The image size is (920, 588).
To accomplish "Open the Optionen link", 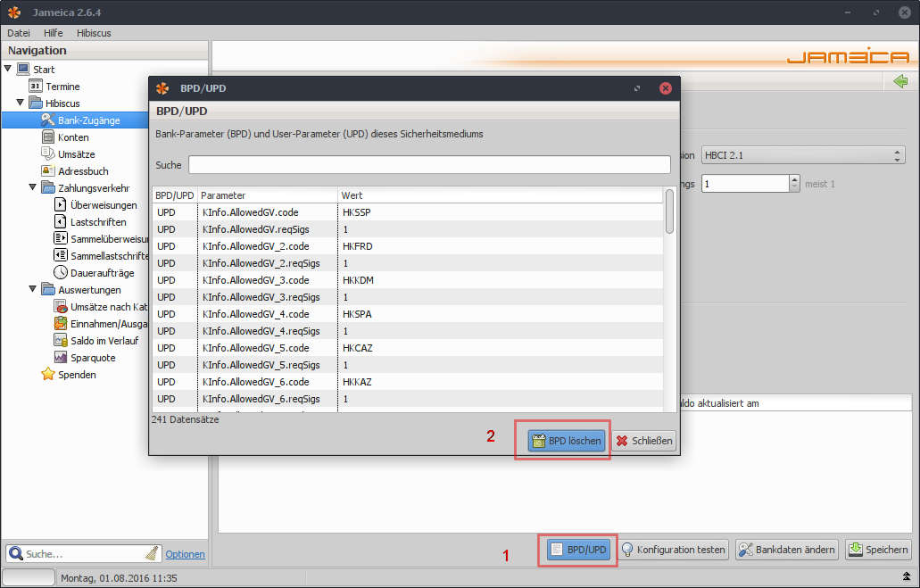I will click(186, 554).
